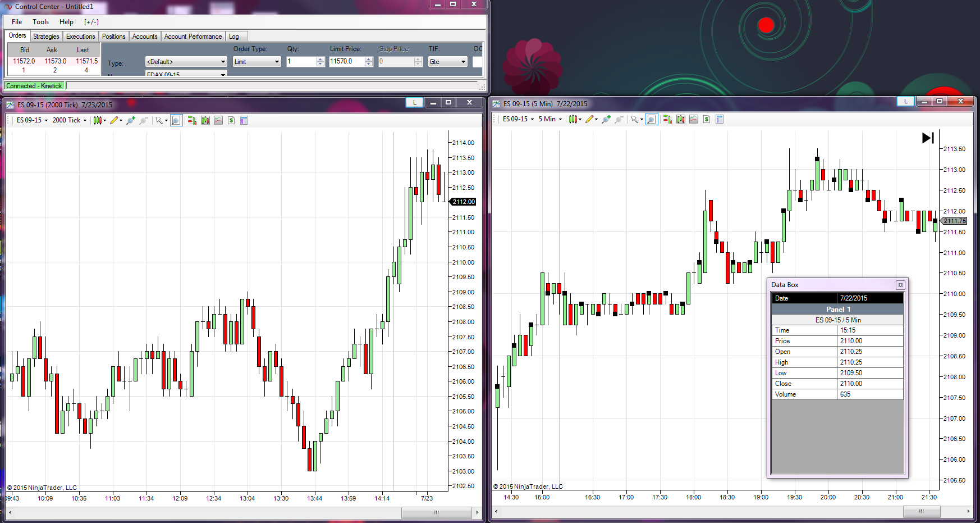The width and height of the screenshot is (980, 523).
Task: Toggle data box magnifier icon in 5 Min chart
Action: (x=652, y=119)
